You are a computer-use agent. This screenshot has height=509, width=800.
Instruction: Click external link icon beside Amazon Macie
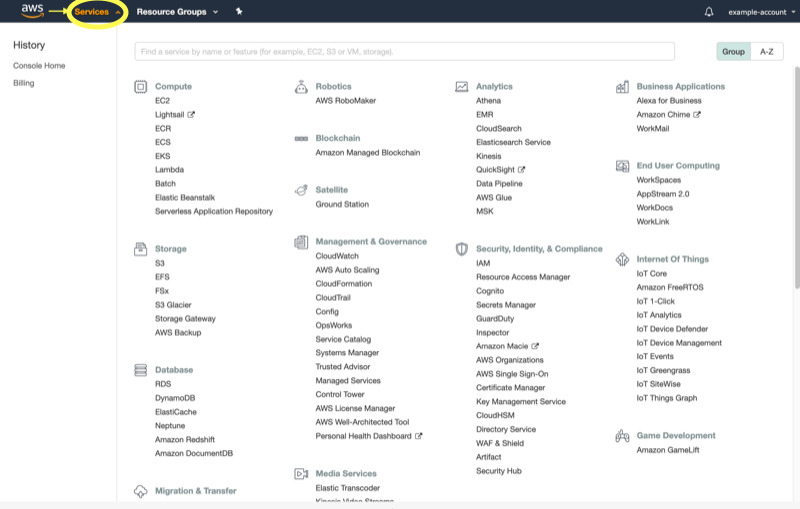pos(535,346)
